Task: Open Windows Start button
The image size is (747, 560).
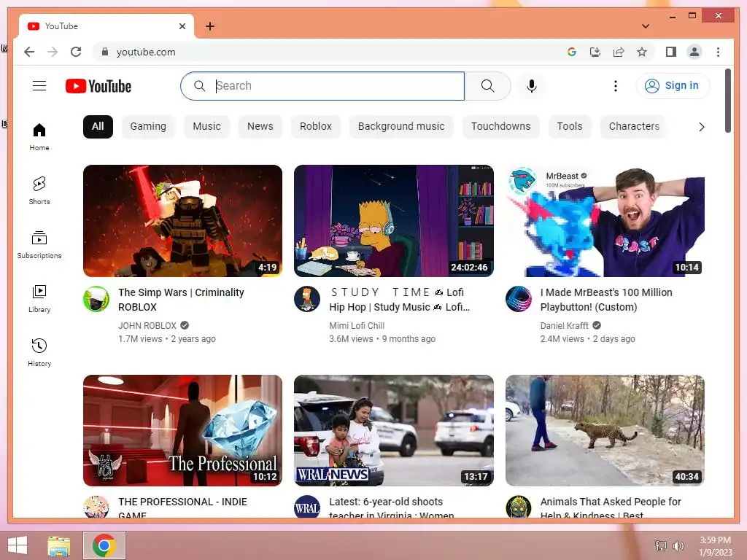Action: [18, 545]
